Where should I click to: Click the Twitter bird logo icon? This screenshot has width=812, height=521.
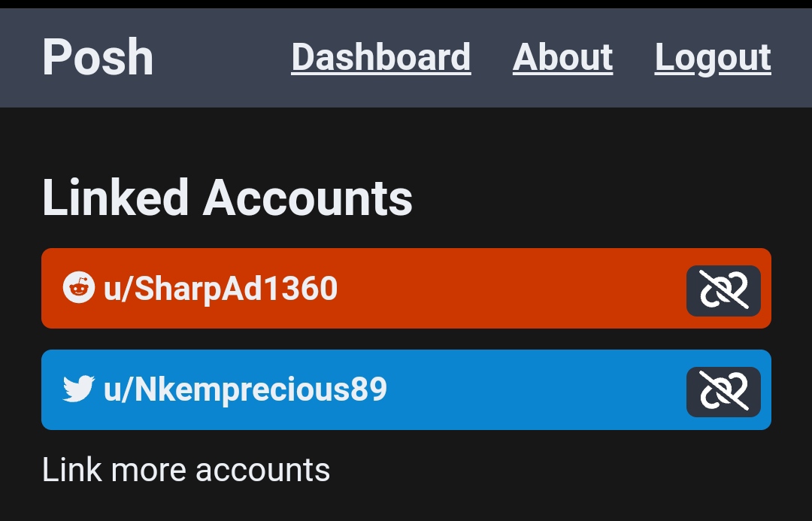[x=79, y=389]
